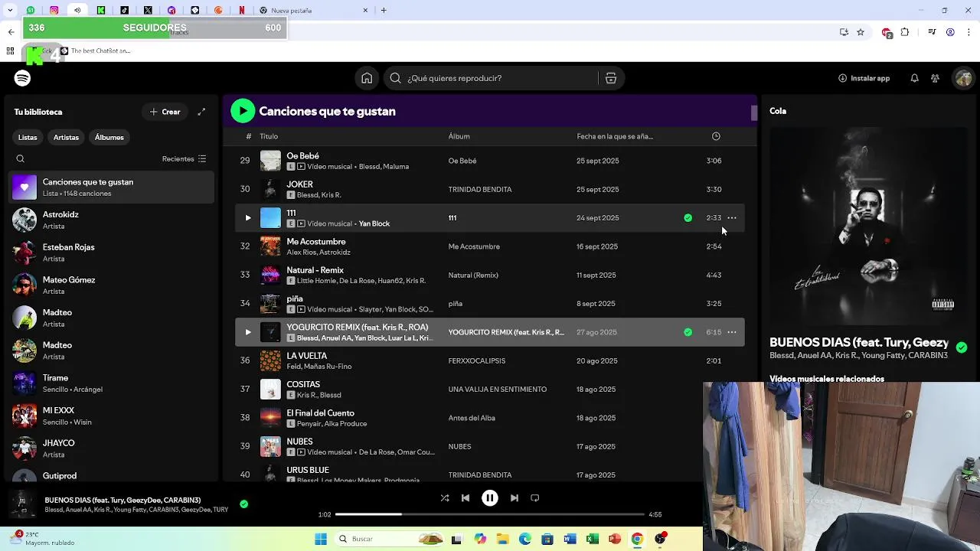Open notifications bell icon

(x=914, y=78)
